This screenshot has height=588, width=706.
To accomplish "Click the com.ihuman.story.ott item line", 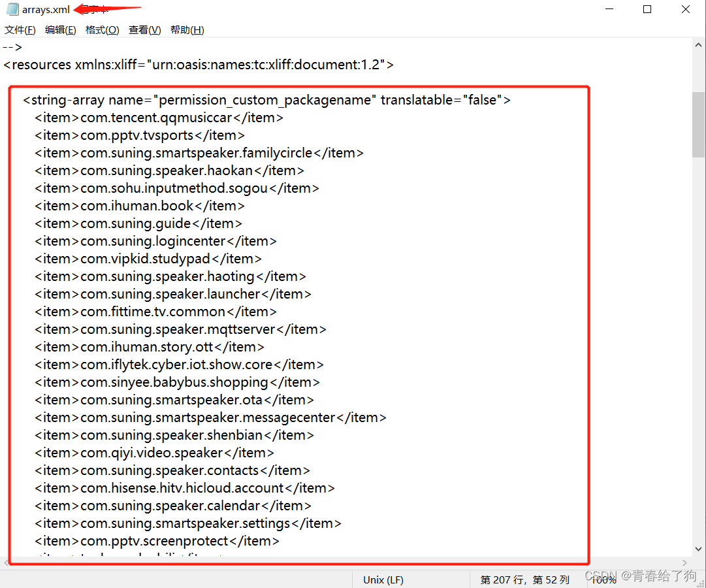I will tap(150, 346).
